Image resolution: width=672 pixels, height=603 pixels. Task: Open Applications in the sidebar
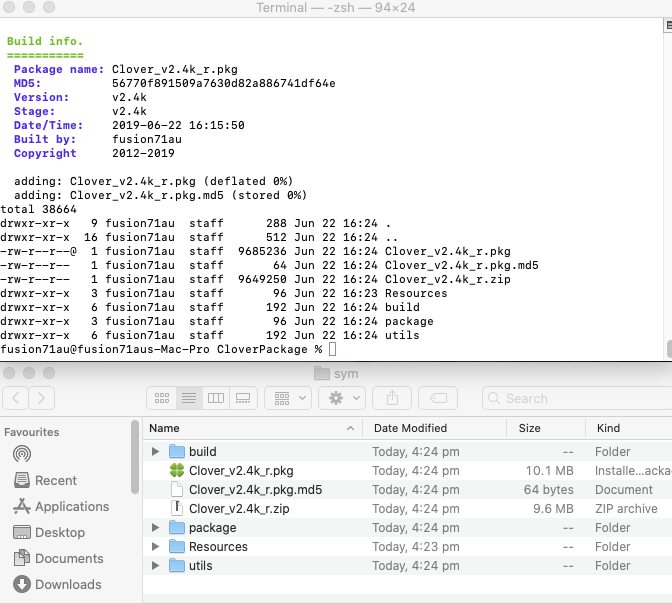[61, 507]
